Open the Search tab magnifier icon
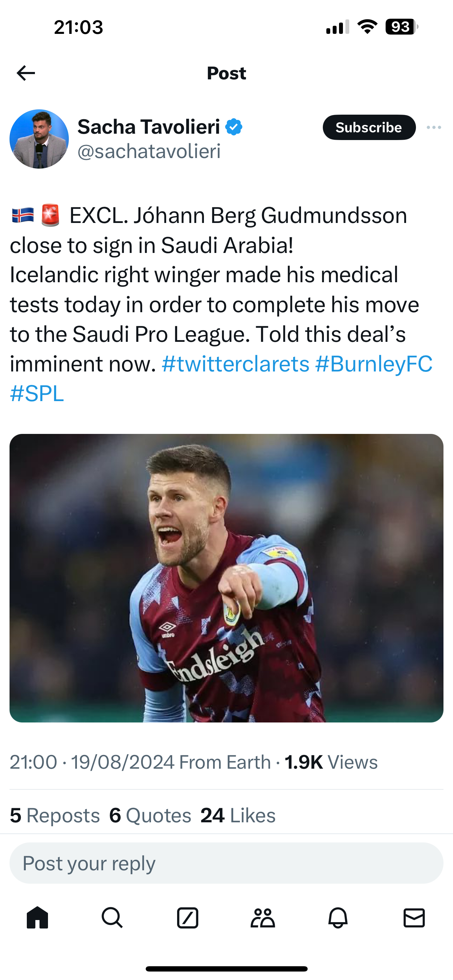 [x=112, y=918]
